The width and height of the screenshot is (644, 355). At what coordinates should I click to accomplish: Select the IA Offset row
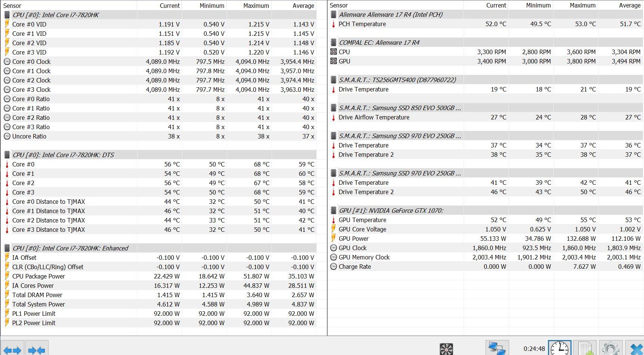[159, 258]
